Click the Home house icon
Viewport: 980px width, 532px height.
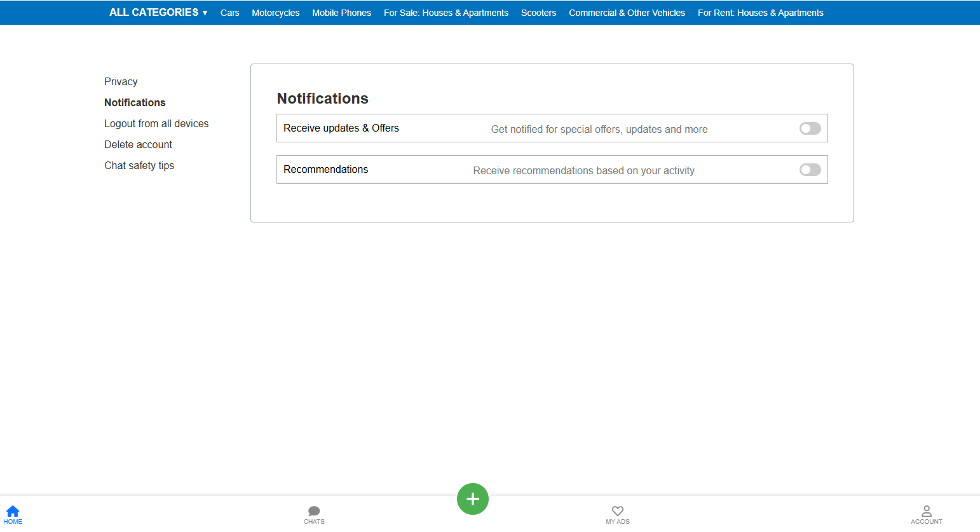tap(13, 511)
